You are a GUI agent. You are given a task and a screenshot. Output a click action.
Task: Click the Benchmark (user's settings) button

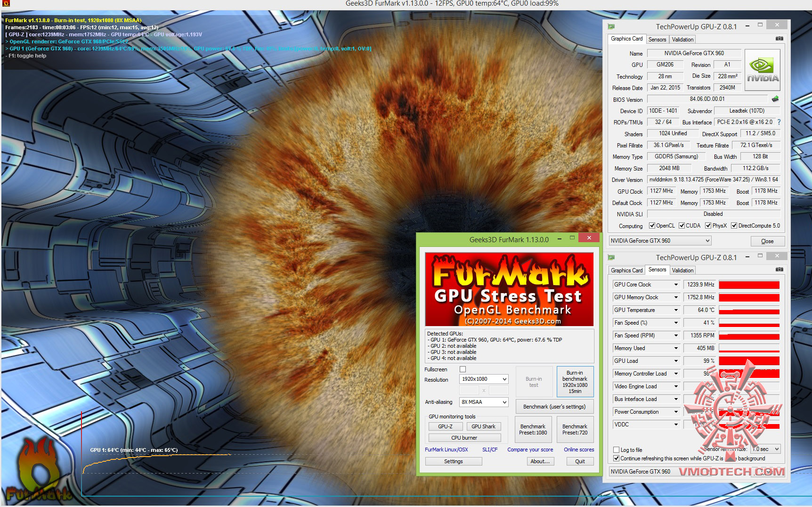[554, 407]
